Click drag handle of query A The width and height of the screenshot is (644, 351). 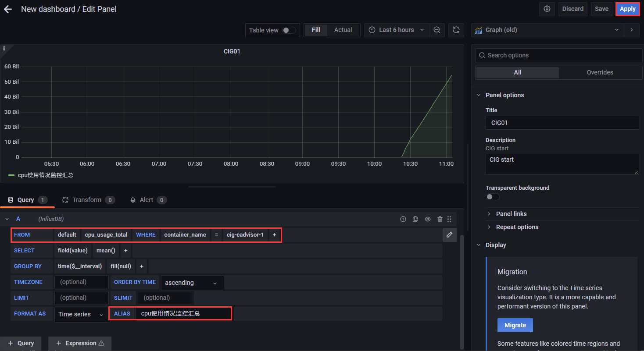[449, 219]
